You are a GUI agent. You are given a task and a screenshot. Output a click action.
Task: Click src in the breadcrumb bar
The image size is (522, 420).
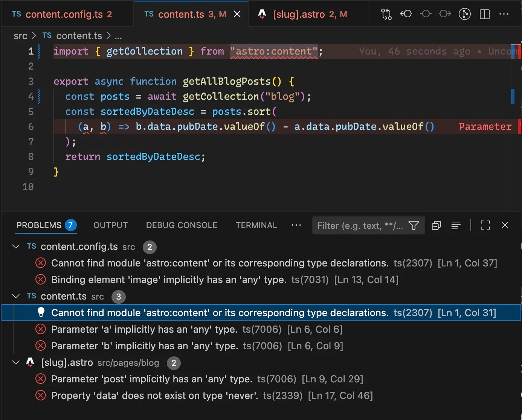[21, 36]
